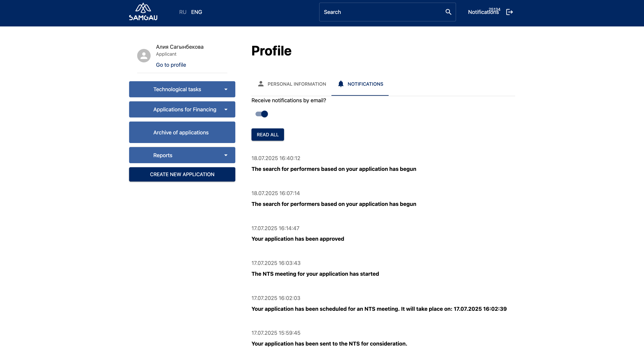
Task: Click Create New Application button
Action: click(182, 174)
